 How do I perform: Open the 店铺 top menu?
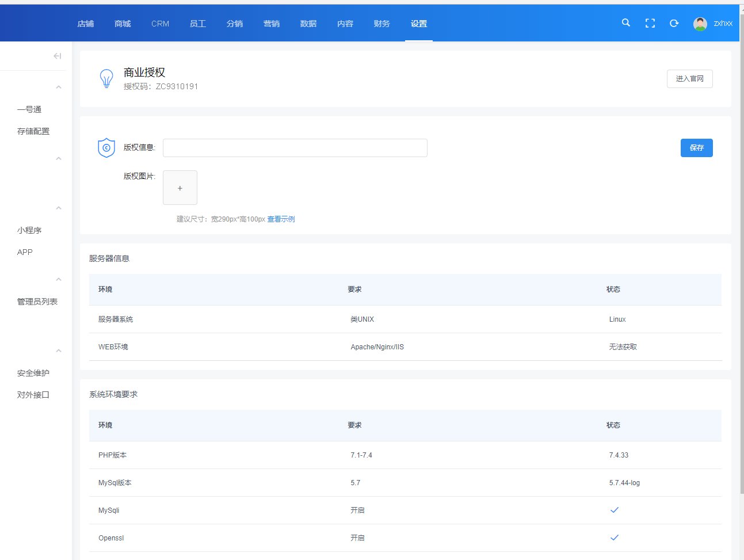[x=86, y=24]
